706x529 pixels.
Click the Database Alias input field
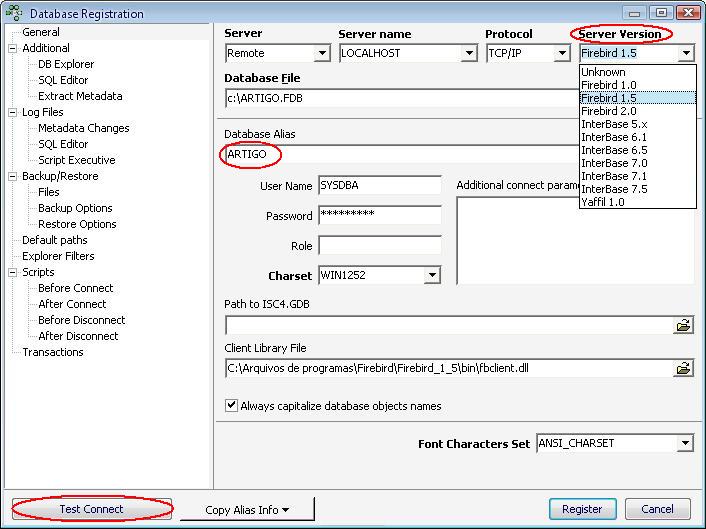(x=450, y=155)
